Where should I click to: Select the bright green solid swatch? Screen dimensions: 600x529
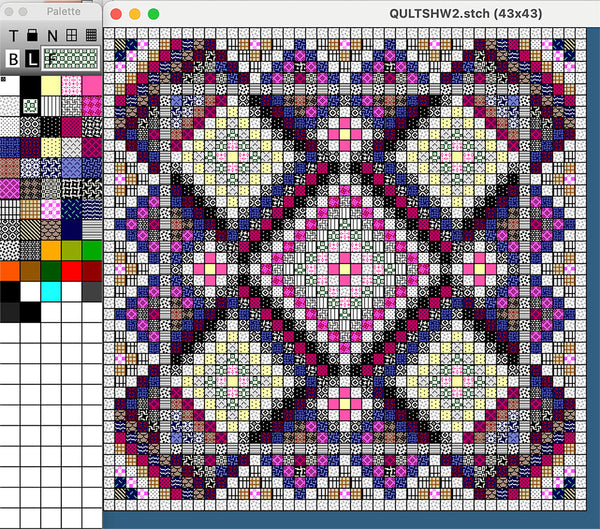(92, 249)
